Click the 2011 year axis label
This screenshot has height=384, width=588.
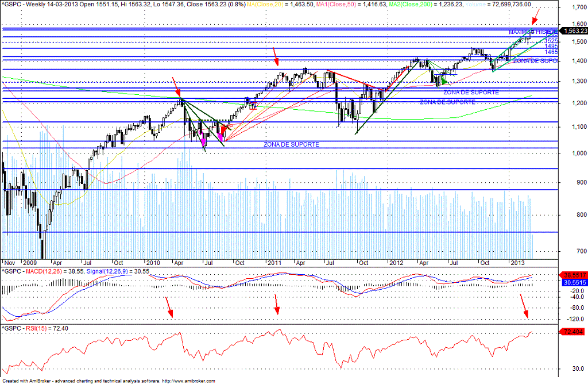[x=274, y=263]
